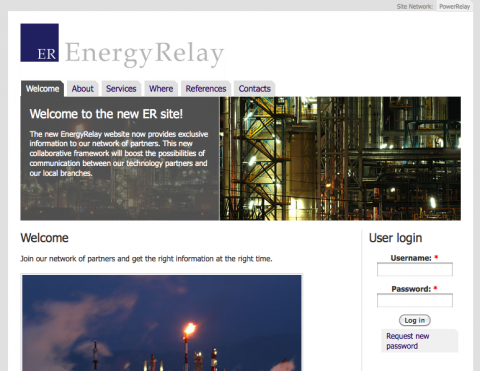
Task: Click the refinery banner photo
Action: pos(340,158)
